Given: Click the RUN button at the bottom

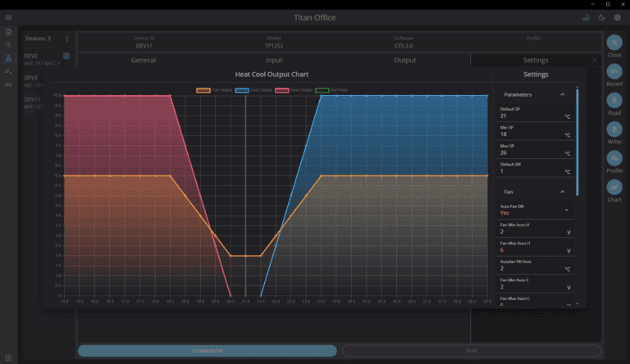Looking at the screenshot, I should click(x=472, y=351).
